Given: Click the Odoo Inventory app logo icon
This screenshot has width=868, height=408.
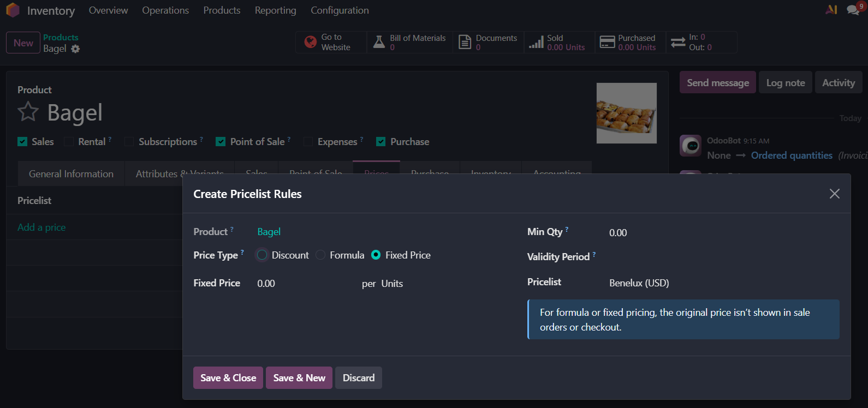Looking at the screenshot, I should [x=13, y=10].
